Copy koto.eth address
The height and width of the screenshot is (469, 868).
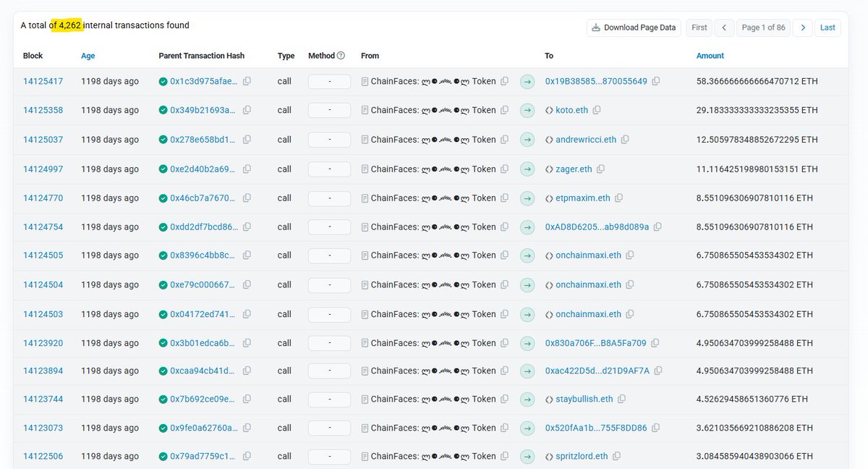click(x=597, y=110)
